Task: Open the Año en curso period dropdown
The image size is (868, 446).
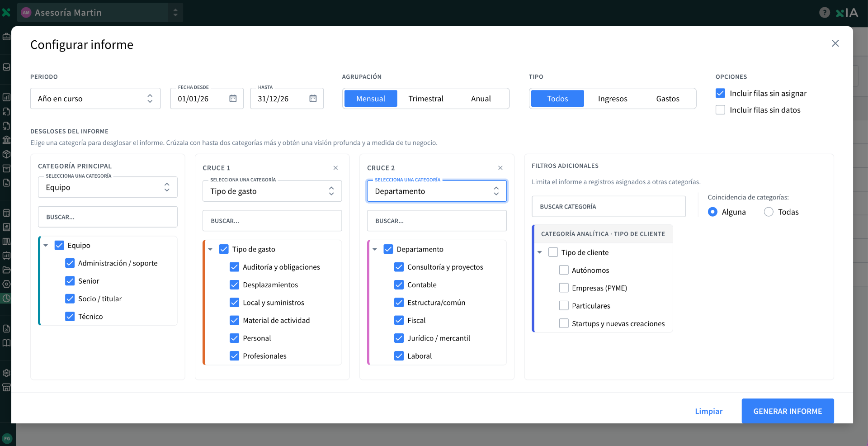Action: pos(95,99)
